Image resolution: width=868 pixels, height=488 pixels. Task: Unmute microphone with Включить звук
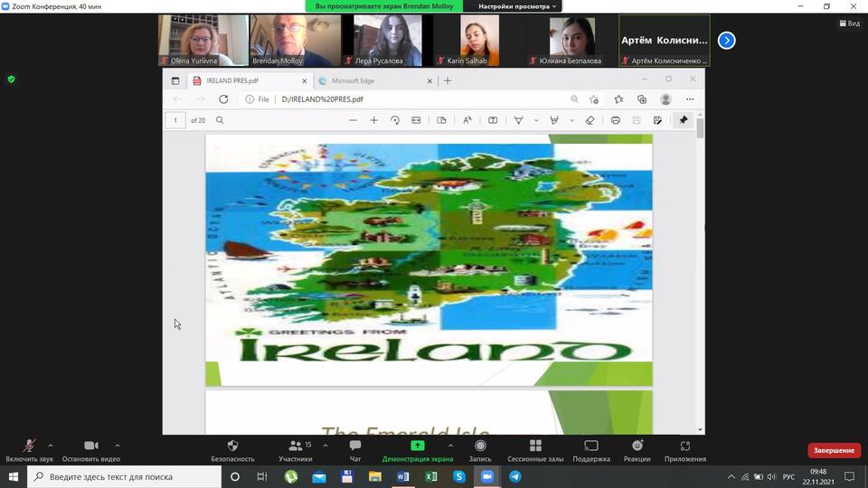click(x=29, y=450)
